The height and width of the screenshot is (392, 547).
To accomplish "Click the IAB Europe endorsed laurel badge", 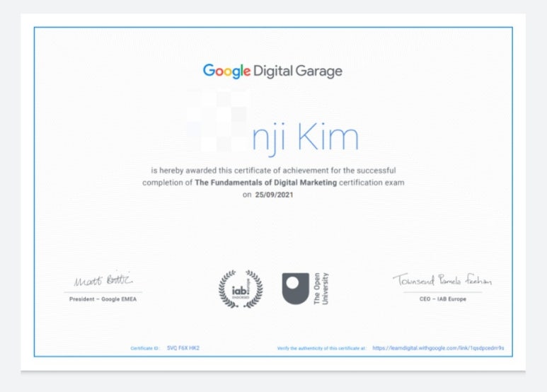I will (x=241, y=289).
